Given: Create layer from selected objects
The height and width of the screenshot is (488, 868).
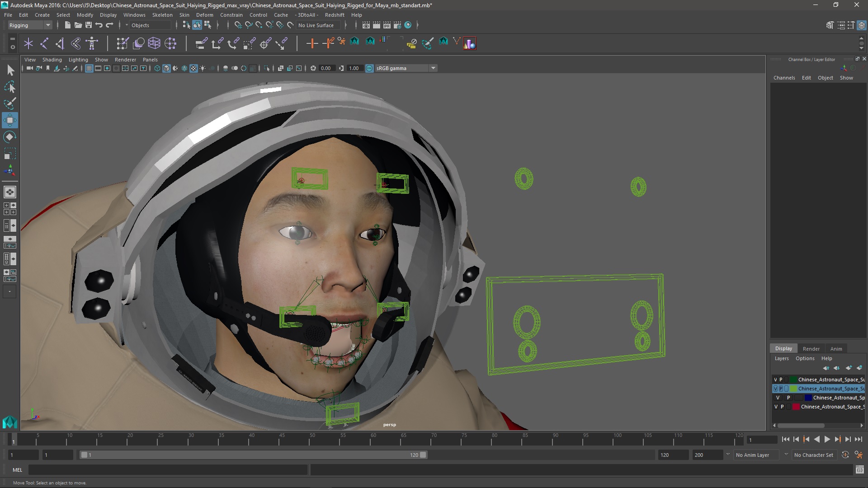Looking at the screenshot, I should [859, 368].
